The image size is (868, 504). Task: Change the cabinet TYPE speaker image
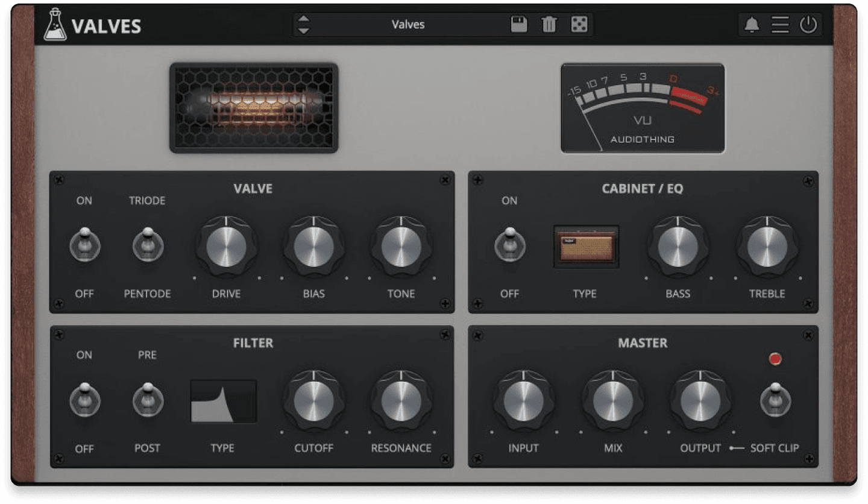(584, 246)
